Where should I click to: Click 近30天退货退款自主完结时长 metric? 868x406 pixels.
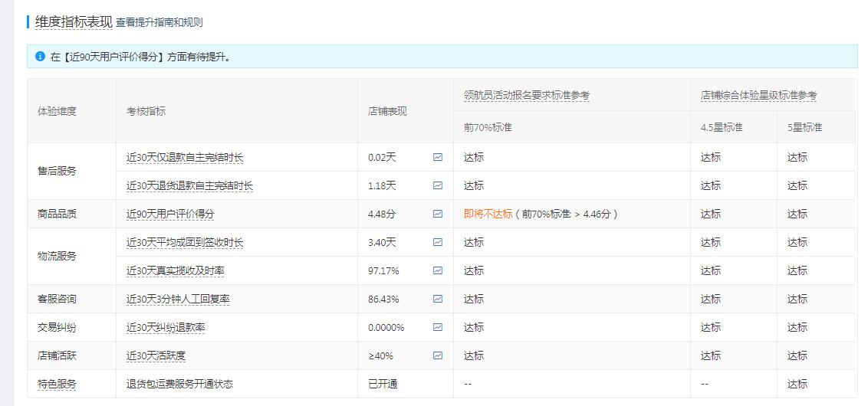coord(189,186)
